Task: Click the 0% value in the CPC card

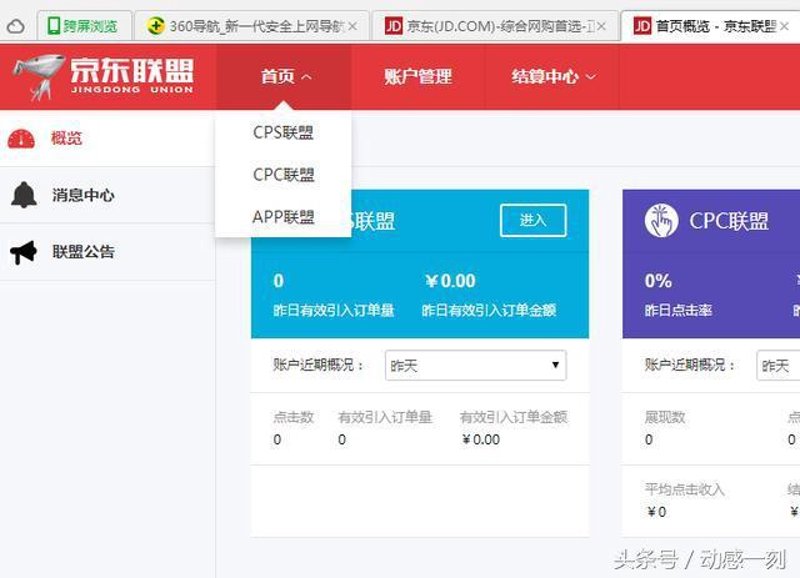Action: [658, 281]
